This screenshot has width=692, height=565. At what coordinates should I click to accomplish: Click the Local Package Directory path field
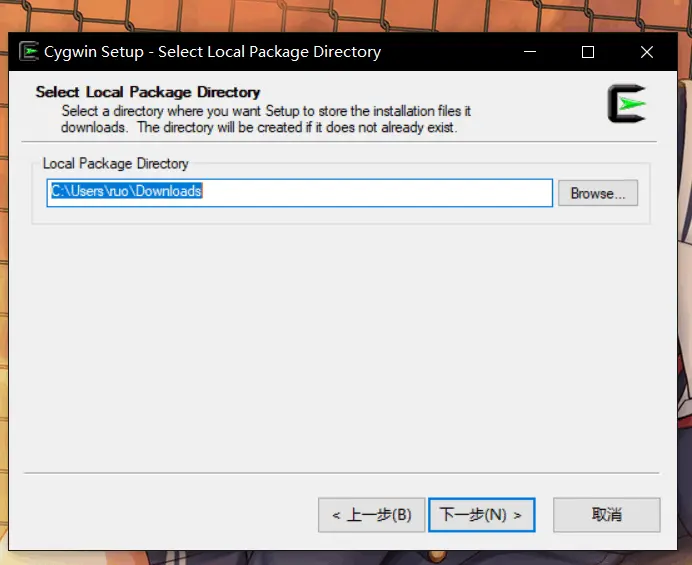(299, 193)
